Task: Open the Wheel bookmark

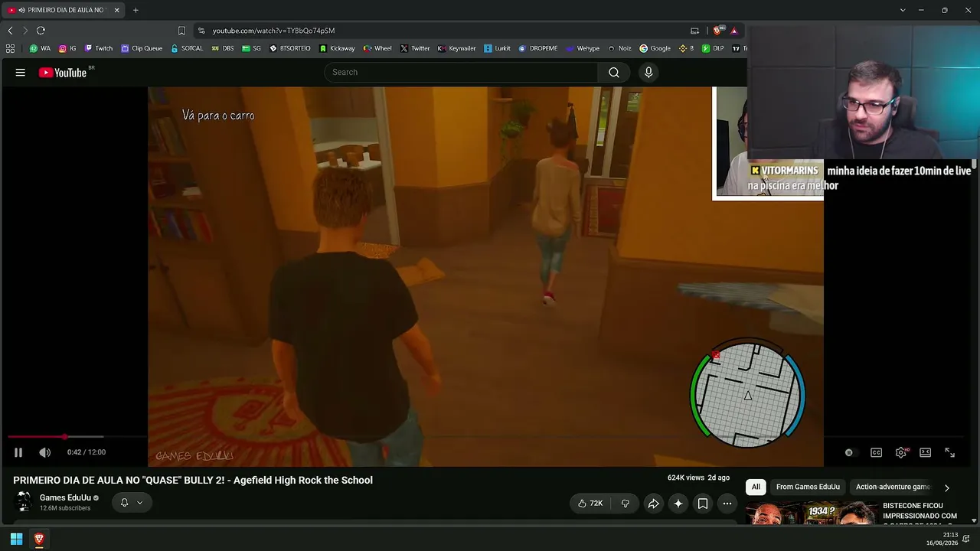Action: 377,48
